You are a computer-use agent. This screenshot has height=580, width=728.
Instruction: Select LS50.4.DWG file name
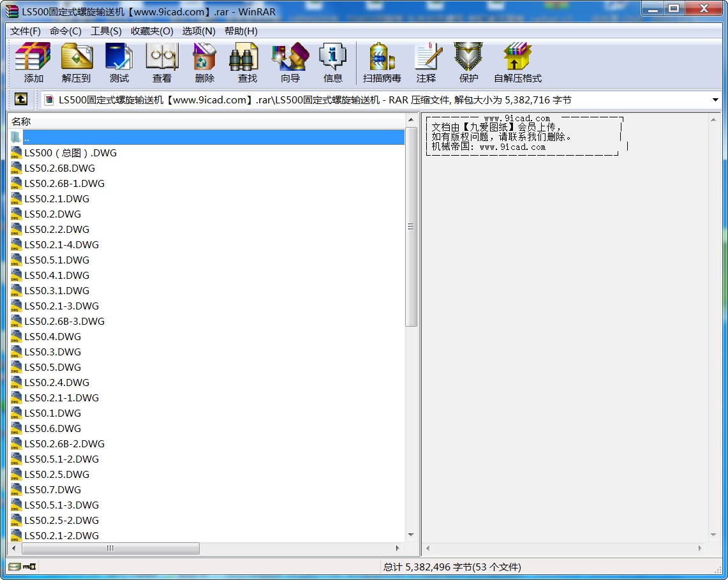pos(52,337)
